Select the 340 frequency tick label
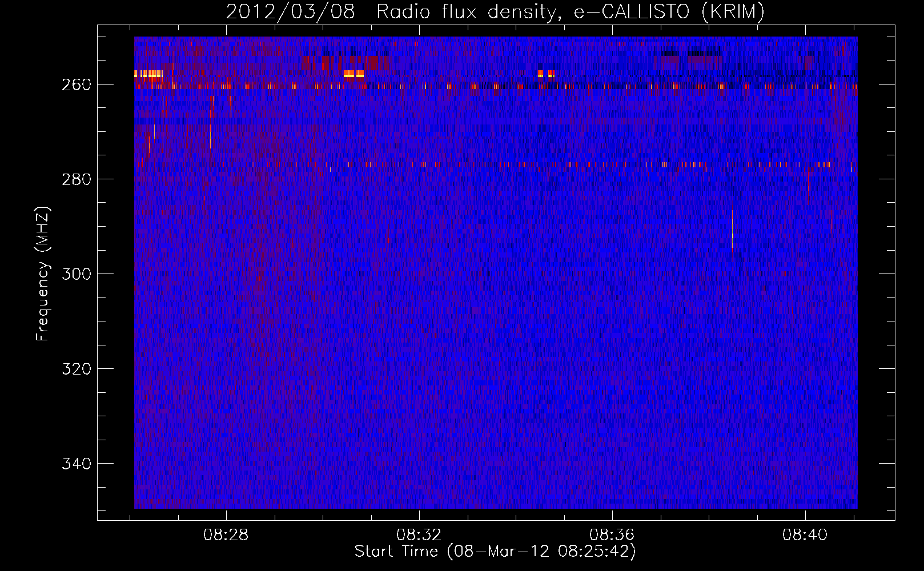This screenshot has height=571, width=924. pyautogui.click(x=76, y=464)
